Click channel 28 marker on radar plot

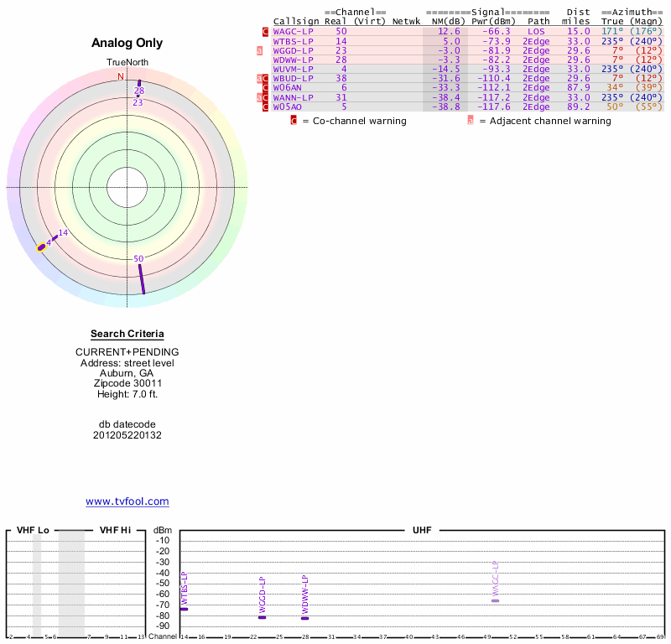139,82
